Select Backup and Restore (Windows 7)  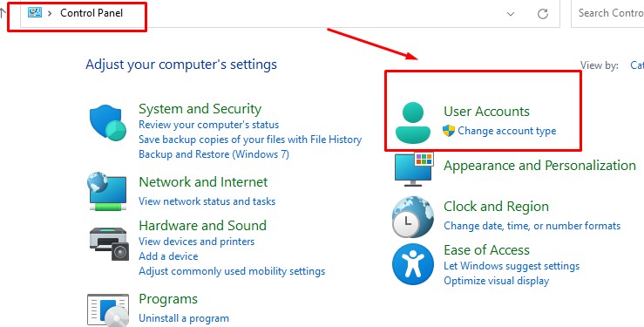coord(214,154)
